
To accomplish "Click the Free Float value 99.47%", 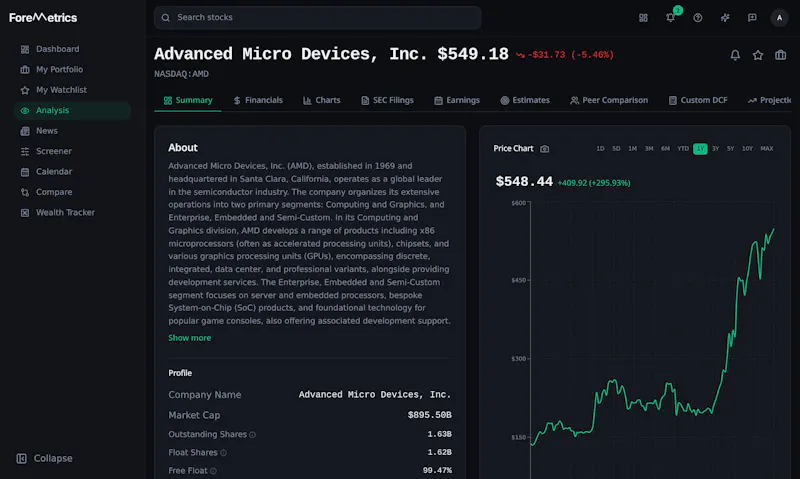I will point(437,470).
